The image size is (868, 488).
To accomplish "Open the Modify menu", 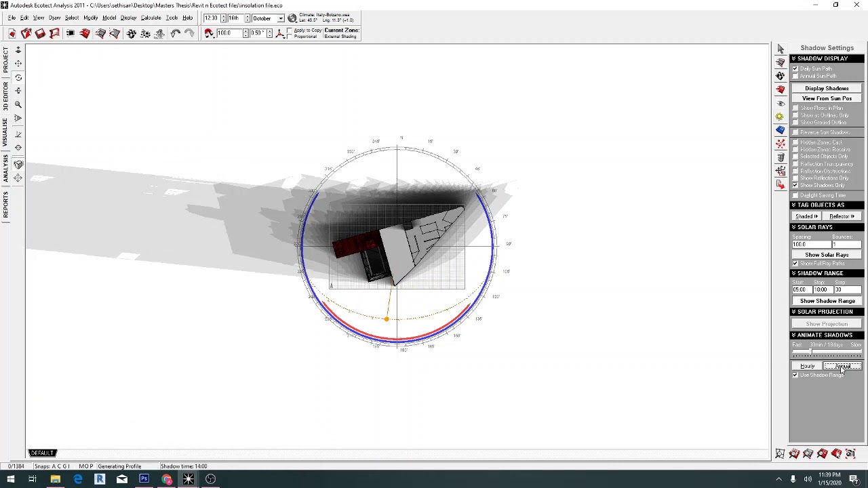I will click(90, 18).
